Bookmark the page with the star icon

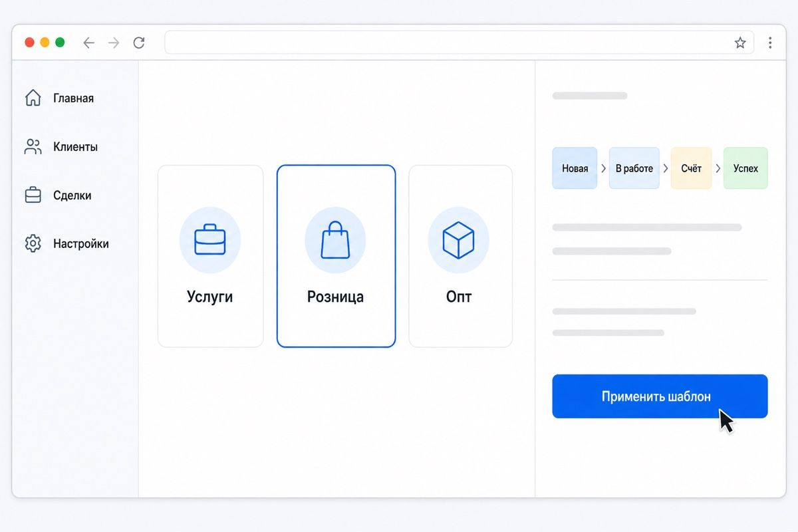(x=740, y=43)
